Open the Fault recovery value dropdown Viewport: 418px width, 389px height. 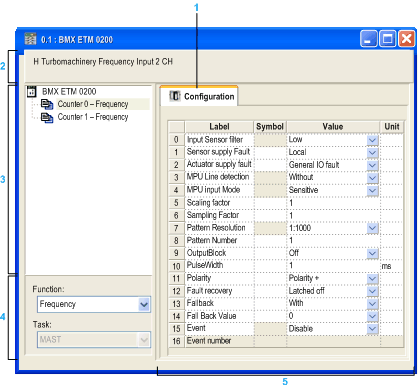point(372,291)
